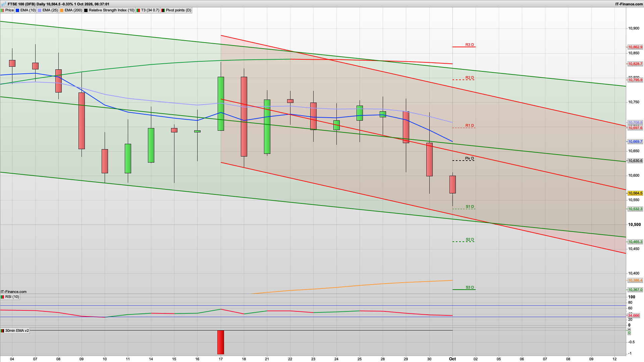Click the 10,828.7 price axis tag
Image resolution: width=644 pixels, height=362 pixels.
coord(635,64)
